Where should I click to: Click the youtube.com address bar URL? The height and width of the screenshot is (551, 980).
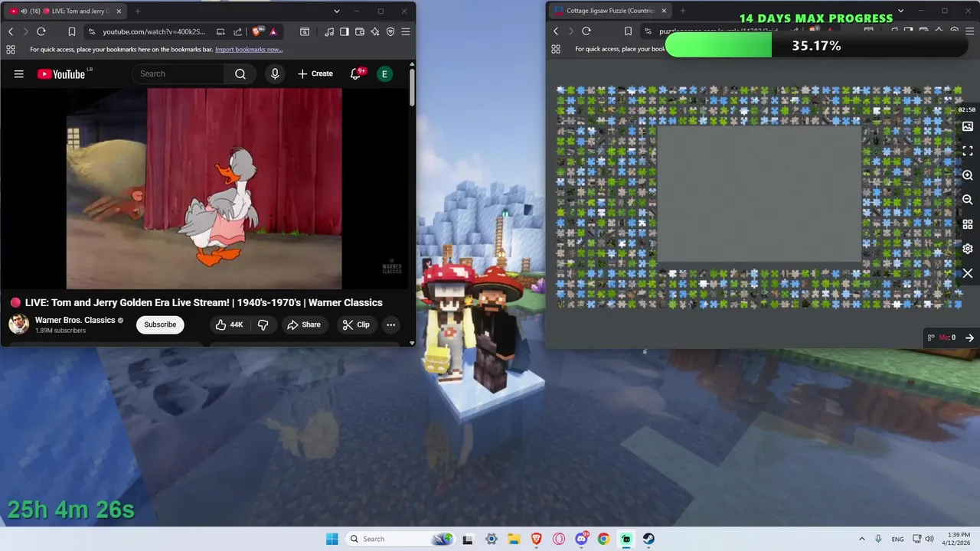click(154, 31)
